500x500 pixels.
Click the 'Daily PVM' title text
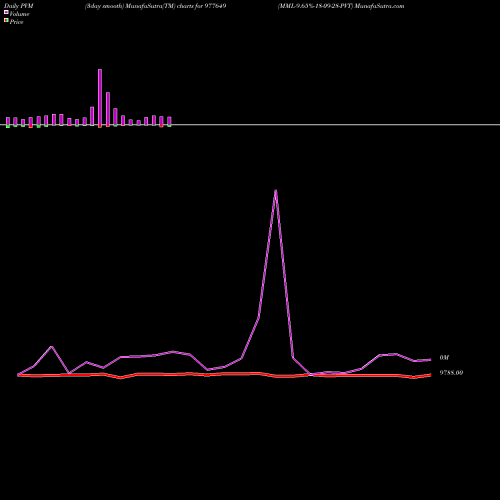(19, 6)
